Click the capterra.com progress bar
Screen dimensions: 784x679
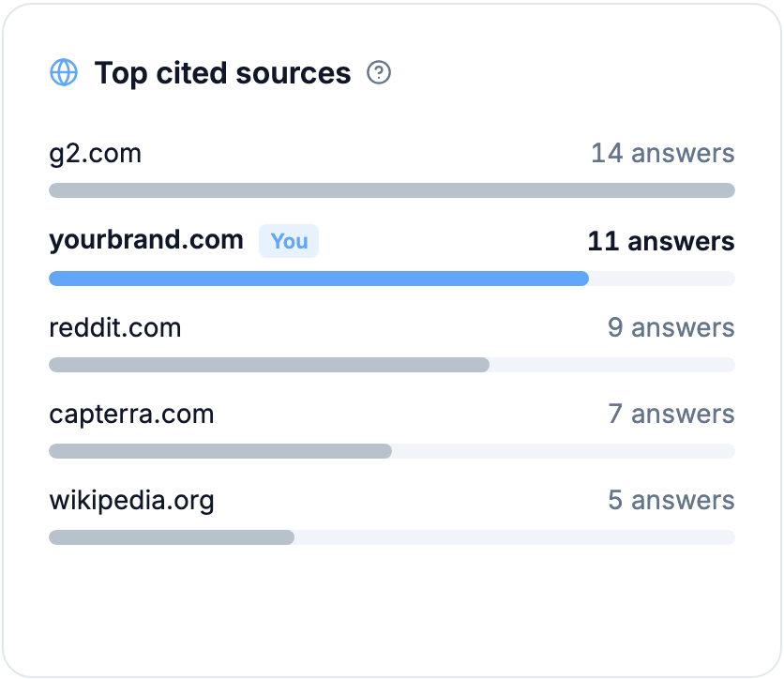coord(220,451)
